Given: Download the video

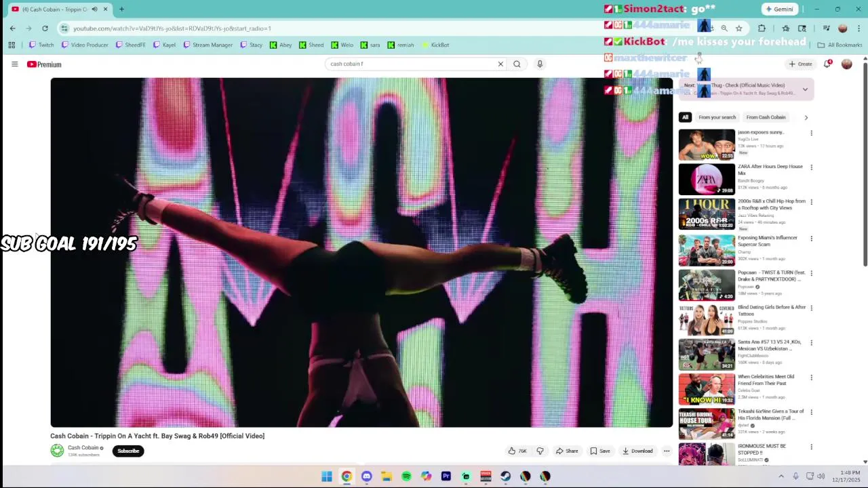Looking at the screenshot, I should (637, 451).
